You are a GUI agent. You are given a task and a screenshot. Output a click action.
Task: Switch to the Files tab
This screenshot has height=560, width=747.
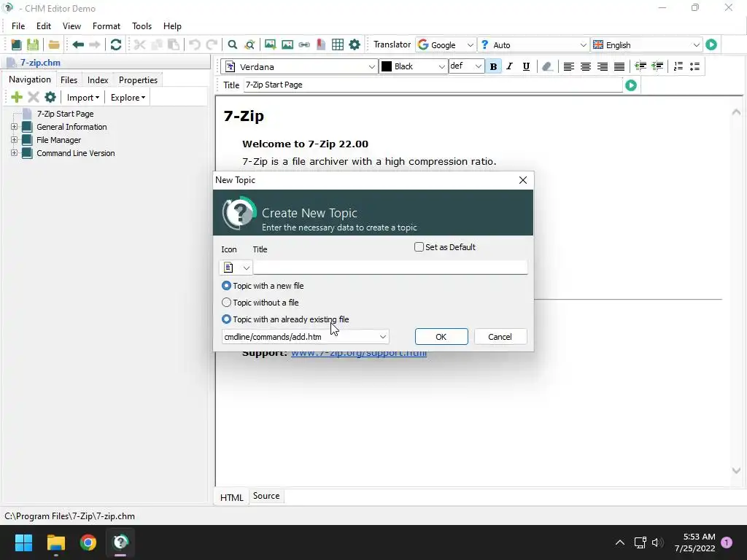pos(69,80)
